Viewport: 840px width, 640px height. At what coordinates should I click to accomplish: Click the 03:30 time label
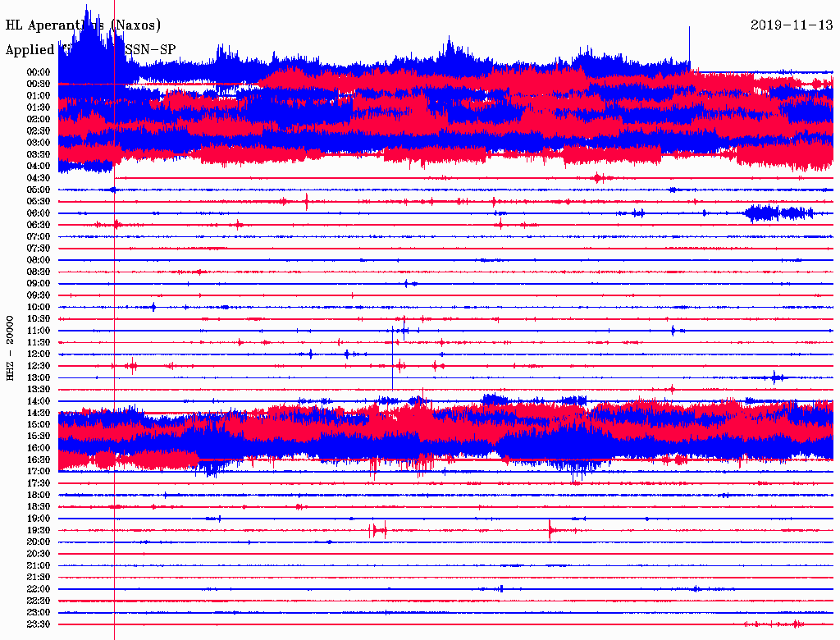(39, 155)
